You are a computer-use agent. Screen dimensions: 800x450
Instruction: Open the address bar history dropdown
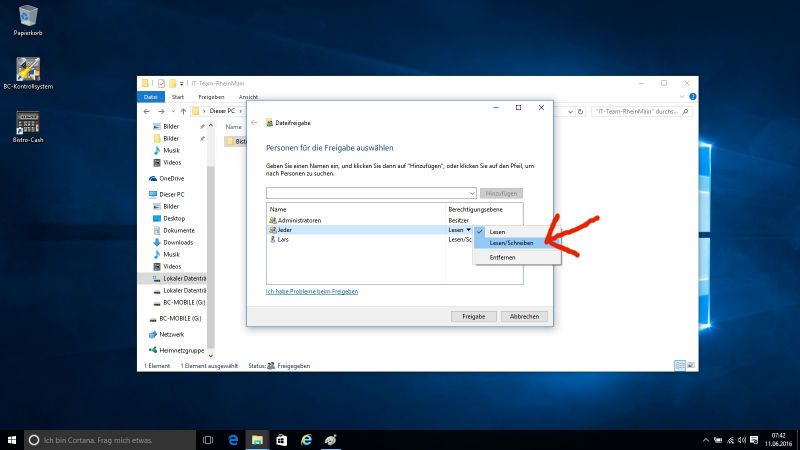pyautogui.click(x=570, y=112)
